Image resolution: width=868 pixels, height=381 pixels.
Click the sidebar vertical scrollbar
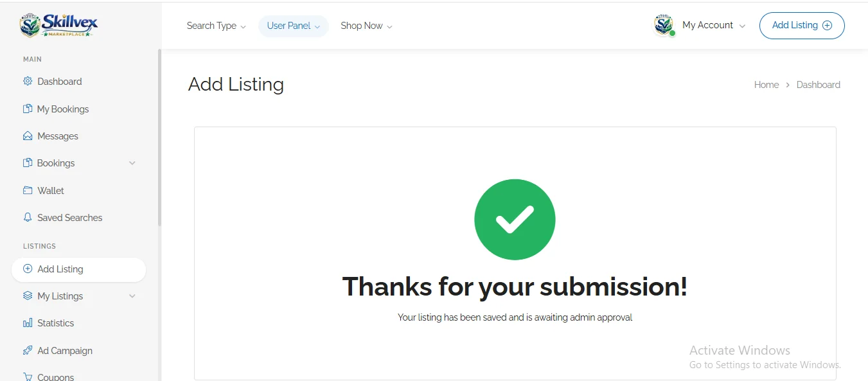pyautogui.click(x=159, y=138)
